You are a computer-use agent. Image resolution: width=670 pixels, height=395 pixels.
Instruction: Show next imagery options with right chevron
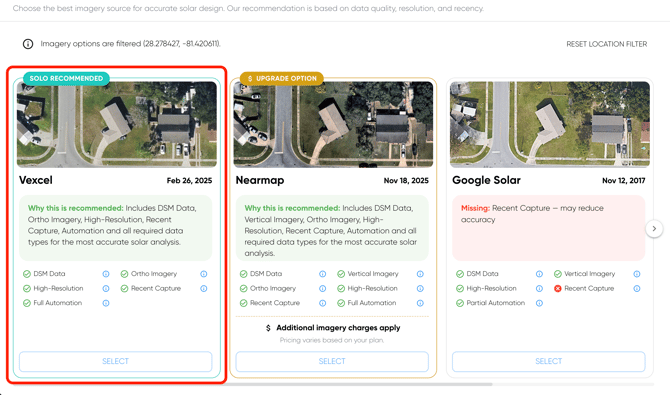[654, 229]
